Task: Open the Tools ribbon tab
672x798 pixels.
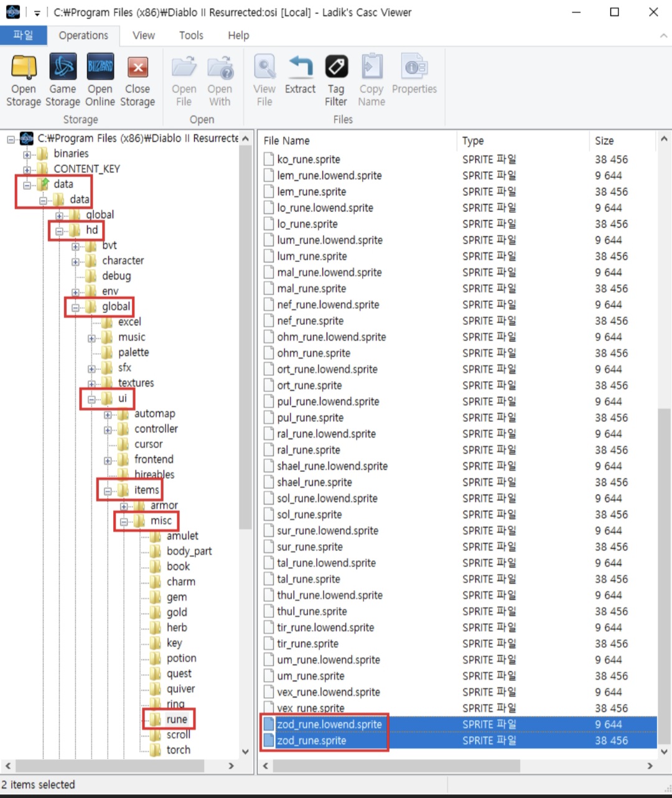Action: [x=191, y=35]
